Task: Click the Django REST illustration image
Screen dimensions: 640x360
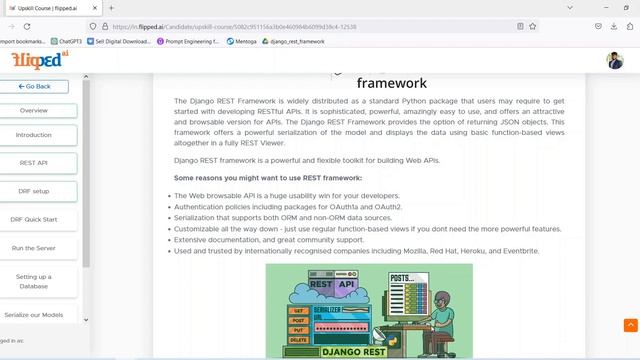Action: pyautogui.click(x=369, y=311)
